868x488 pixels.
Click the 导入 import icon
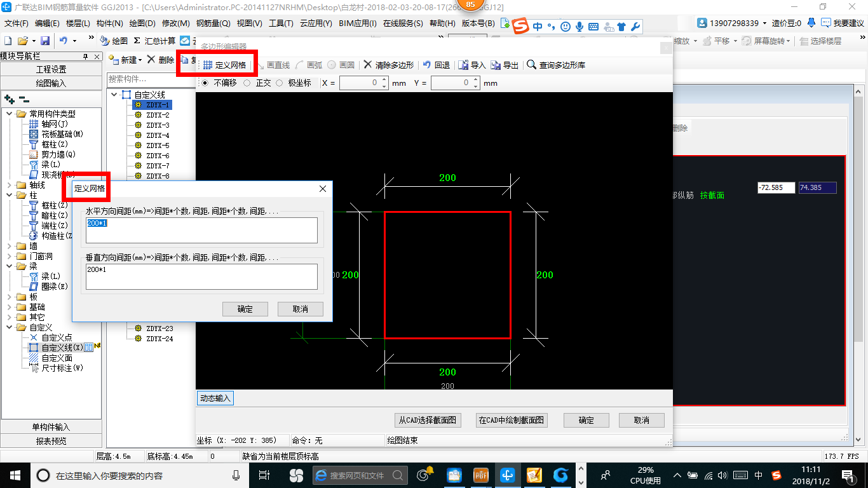point(472,65)
